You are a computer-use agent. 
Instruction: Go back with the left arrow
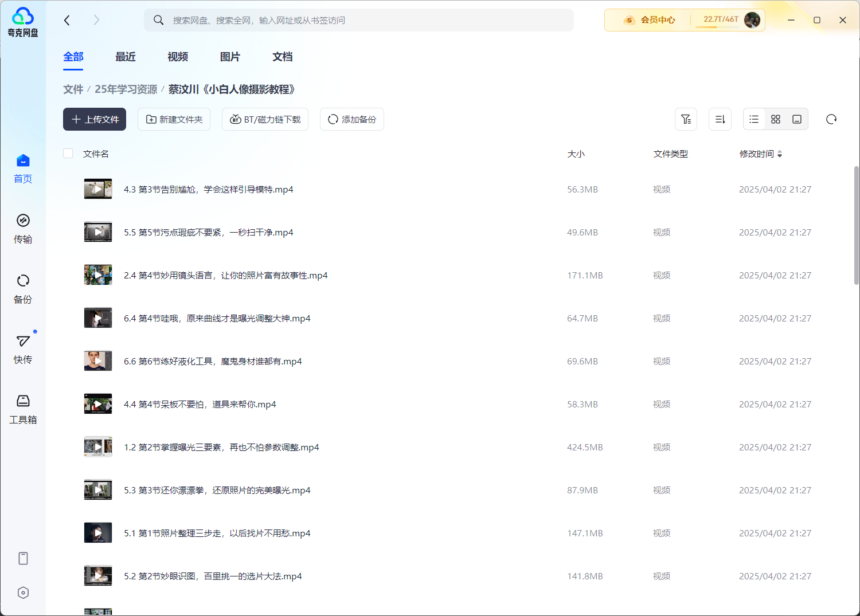click(67, 20)
